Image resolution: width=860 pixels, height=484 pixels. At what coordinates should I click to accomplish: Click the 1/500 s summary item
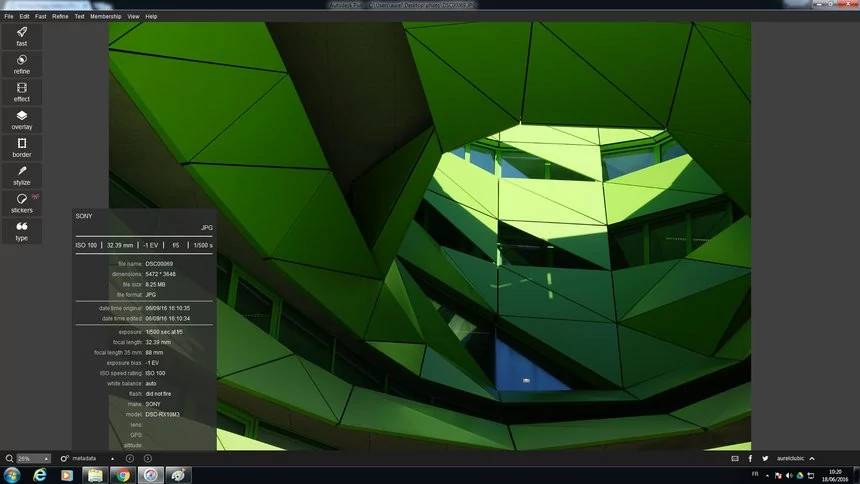(x=203, y=245)
